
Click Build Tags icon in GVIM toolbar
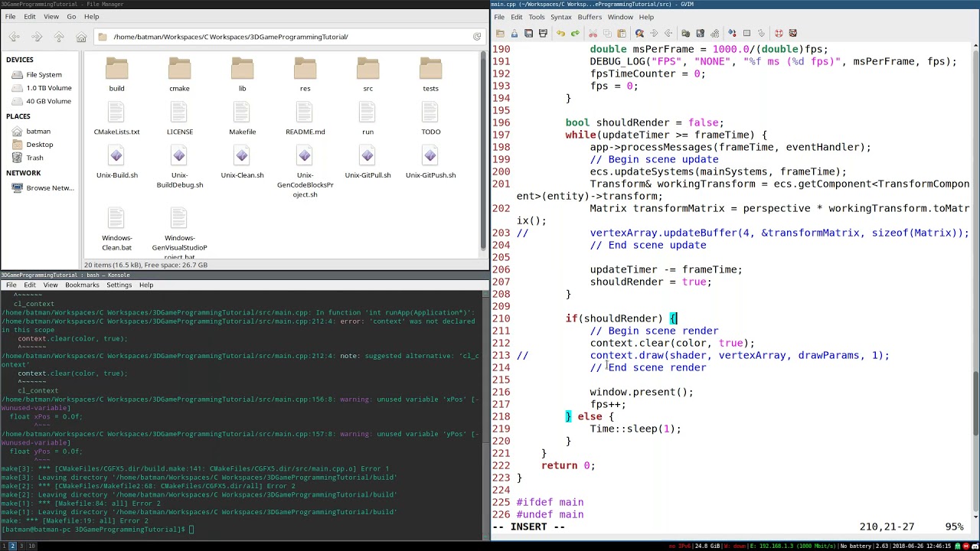[746, 33]
